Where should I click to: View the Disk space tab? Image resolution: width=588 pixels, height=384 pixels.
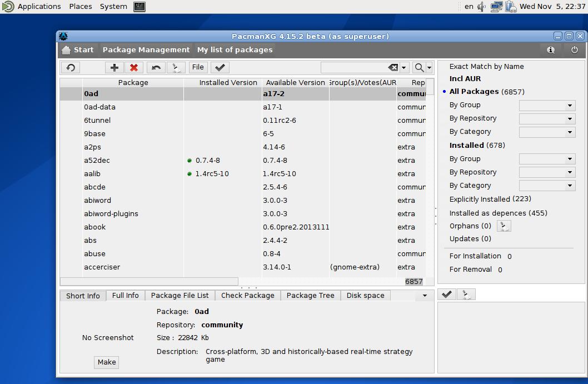(365, 296)
